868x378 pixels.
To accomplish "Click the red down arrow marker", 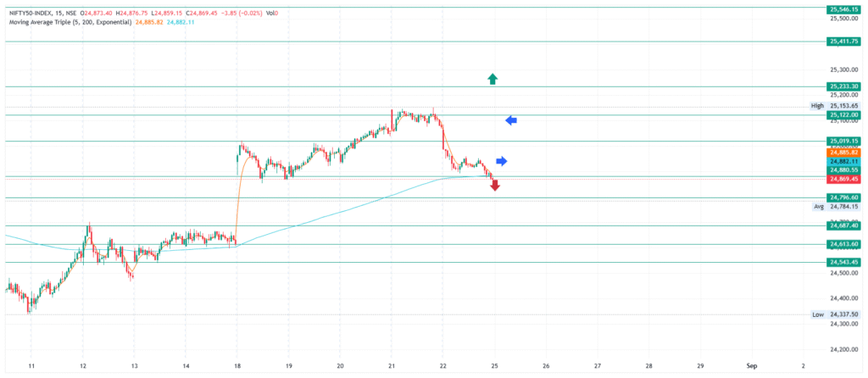I will pyautogui.click(x=495, y=186).
